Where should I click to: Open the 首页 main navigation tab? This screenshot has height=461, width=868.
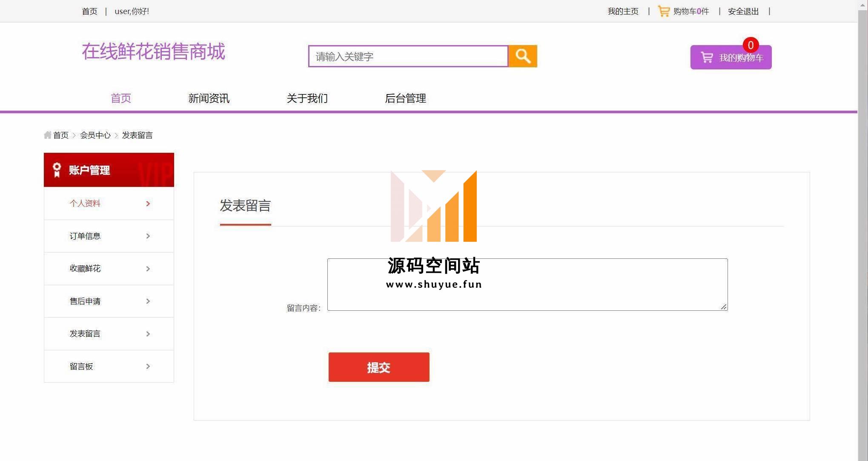(x=121, y=98)
